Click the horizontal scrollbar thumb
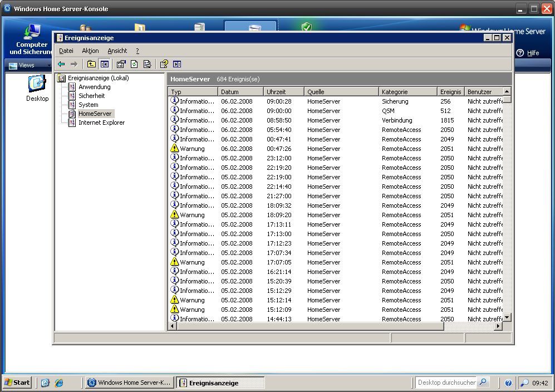This screenshot has width=555, height=392. pos(311,326)
